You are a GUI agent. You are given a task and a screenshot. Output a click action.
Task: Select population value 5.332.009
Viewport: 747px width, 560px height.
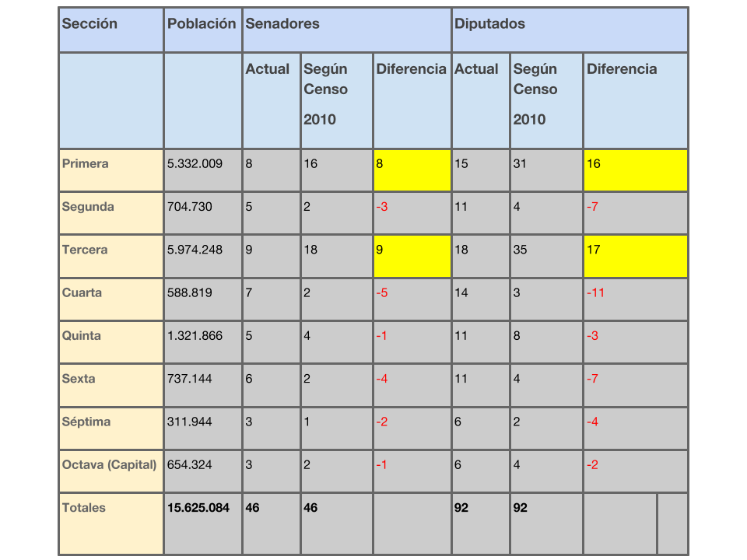[x=195, y=164]
